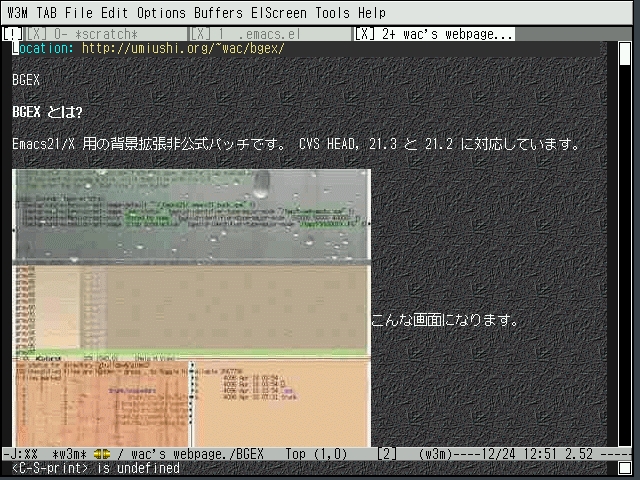Click the *w3m* buffer name in mode line
640x480 pixels.
click(69, 454)
